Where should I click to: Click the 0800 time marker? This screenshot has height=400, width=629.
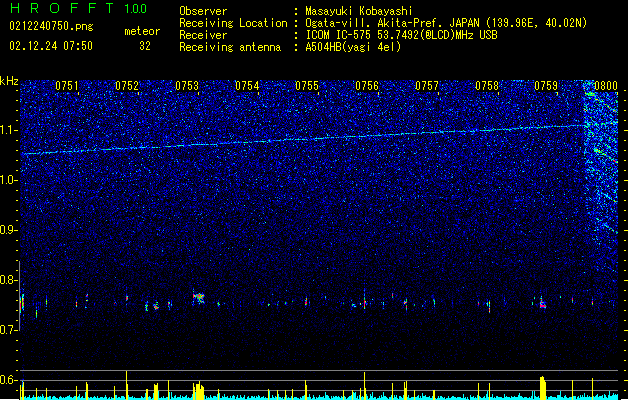(606, 86)
